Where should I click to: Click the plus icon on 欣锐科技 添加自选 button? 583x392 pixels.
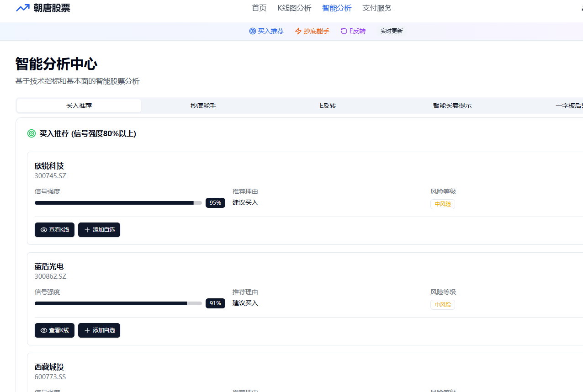pos(87,230)
